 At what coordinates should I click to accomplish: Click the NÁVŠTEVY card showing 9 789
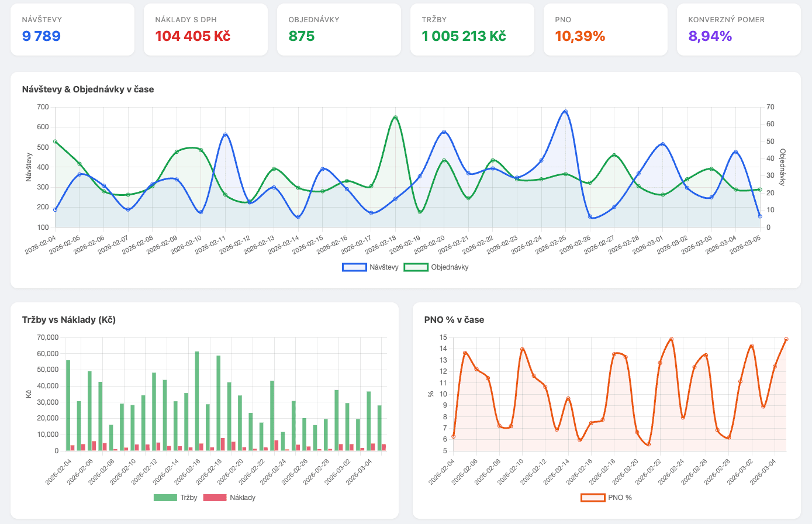pyautogui.click(x=72, y=29)
